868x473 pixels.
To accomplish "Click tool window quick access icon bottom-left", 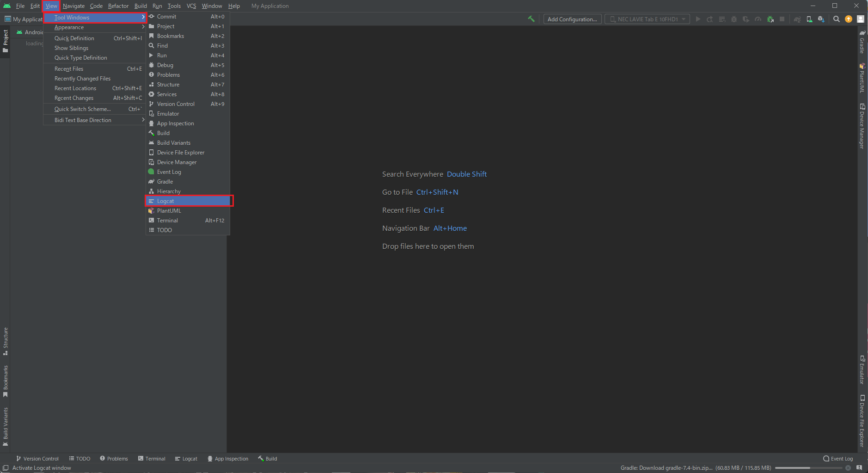I will pyautogui.click(x=6, y=468).
